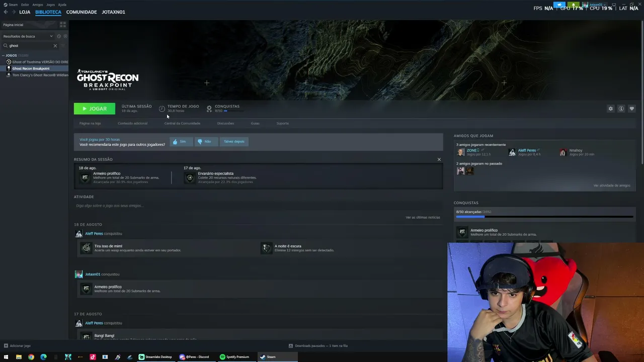Click the Jotaxn01 profile avatar at top

click(x=585, y=5)
